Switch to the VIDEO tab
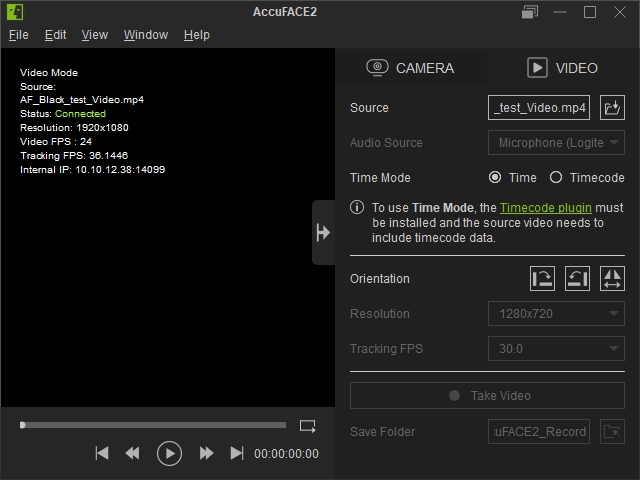 (x=562, y=68)
